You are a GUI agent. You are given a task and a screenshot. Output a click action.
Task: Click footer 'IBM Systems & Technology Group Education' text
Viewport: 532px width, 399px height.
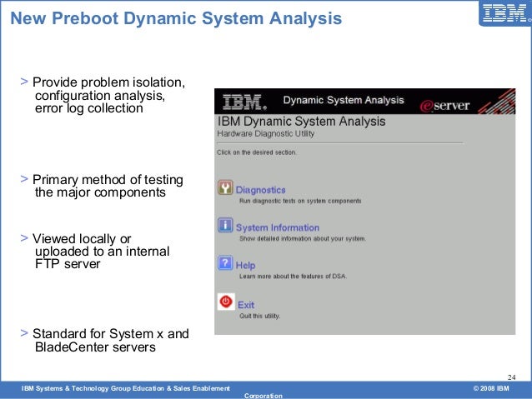126,388
